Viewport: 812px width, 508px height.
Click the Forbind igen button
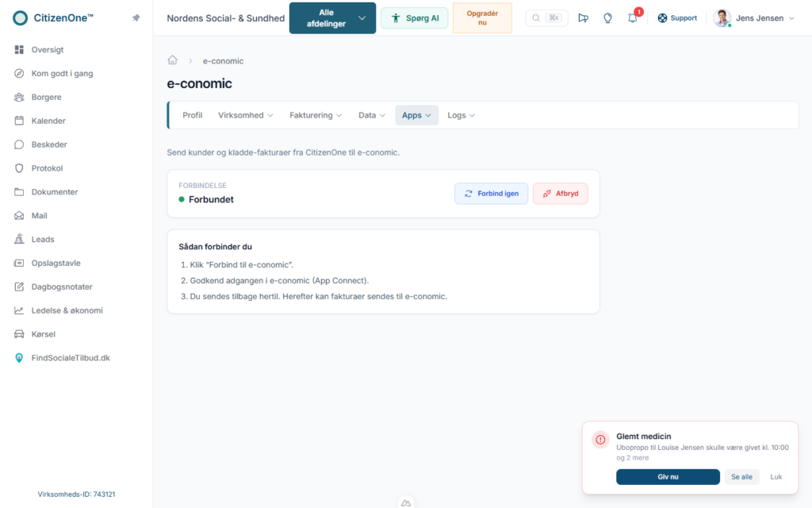[491, 194]
